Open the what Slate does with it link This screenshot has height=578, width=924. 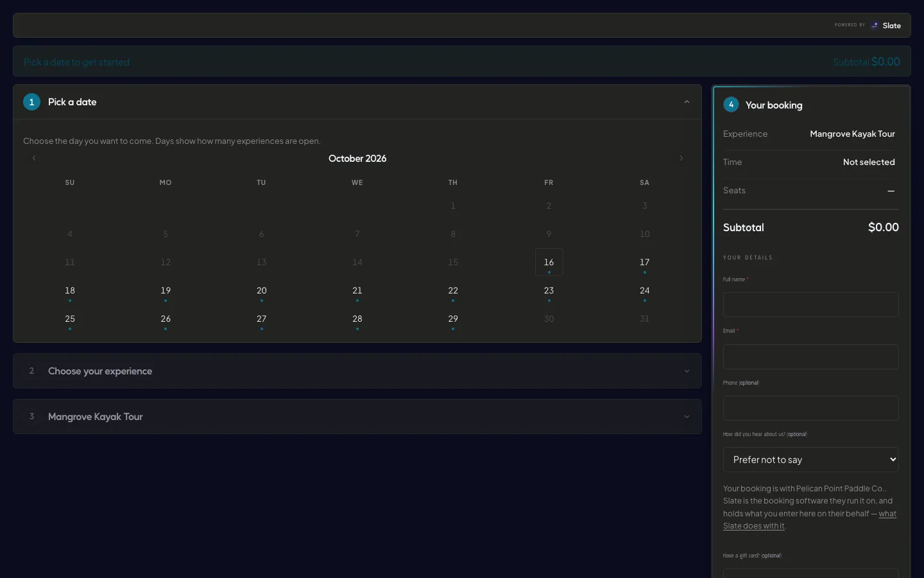click(x=810, y=520)
